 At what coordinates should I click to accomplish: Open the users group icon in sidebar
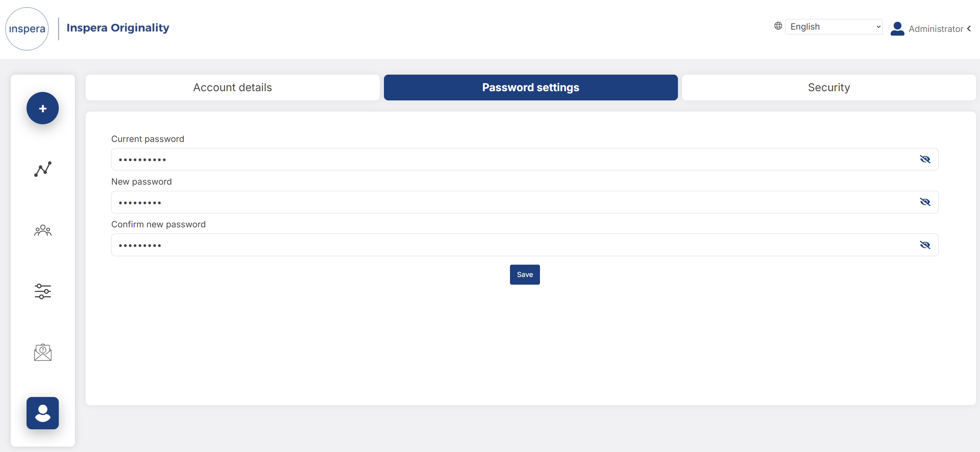point(43,230)
